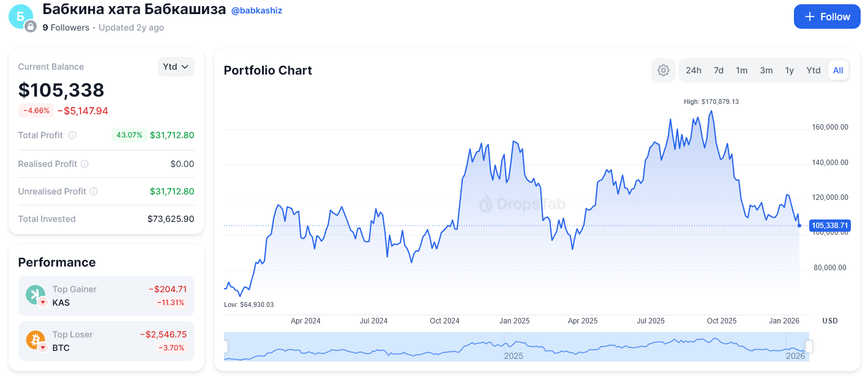This screenshot has height=376, width=868.
Task: Click the KAS coin icon
Action: tap(36, 295)
